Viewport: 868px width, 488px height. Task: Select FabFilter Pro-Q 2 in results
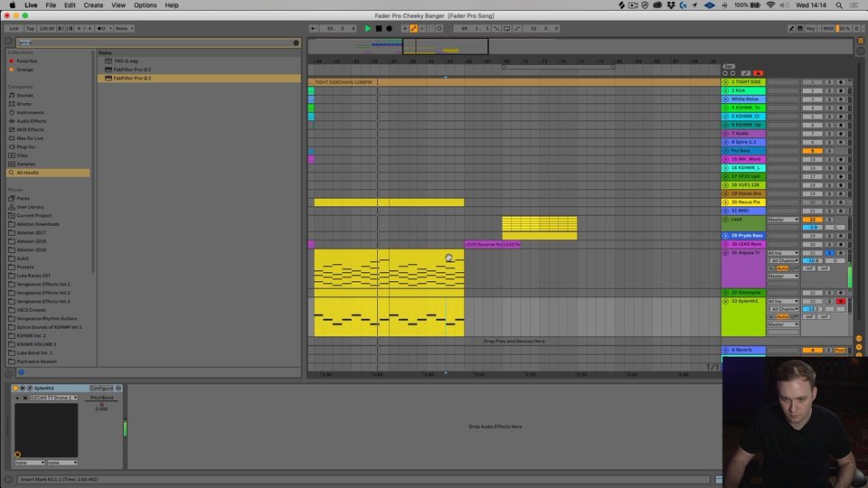(132, 70)
